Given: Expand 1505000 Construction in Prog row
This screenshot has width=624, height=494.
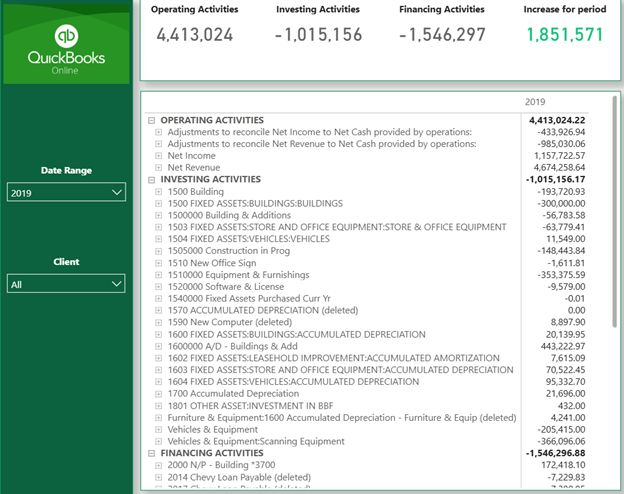Looking at the screenshot, I should tap(159, 251).
